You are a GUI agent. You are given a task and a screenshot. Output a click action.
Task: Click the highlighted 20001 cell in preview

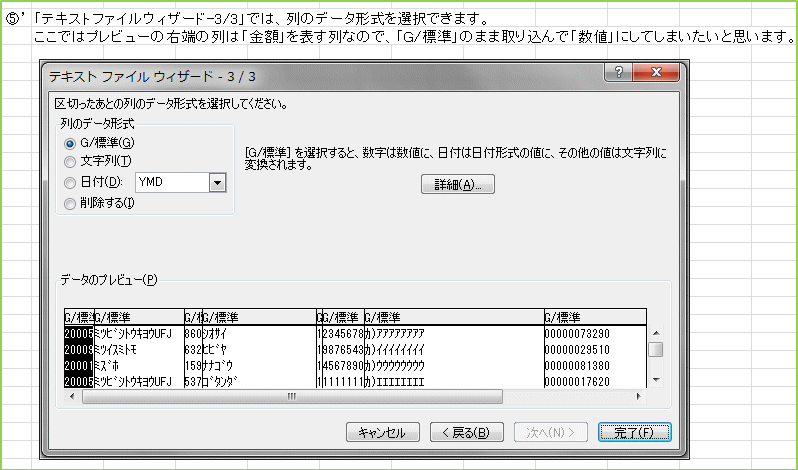tap(79, 366)
